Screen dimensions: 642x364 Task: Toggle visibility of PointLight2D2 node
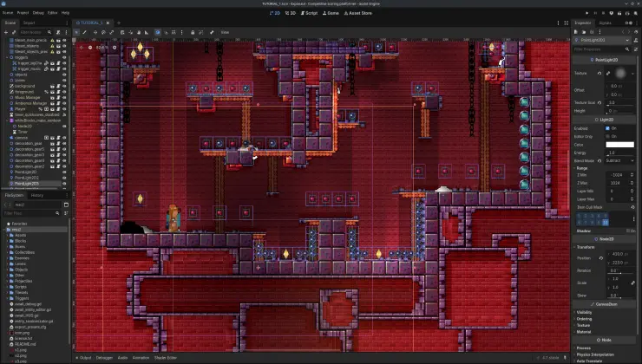64,178
